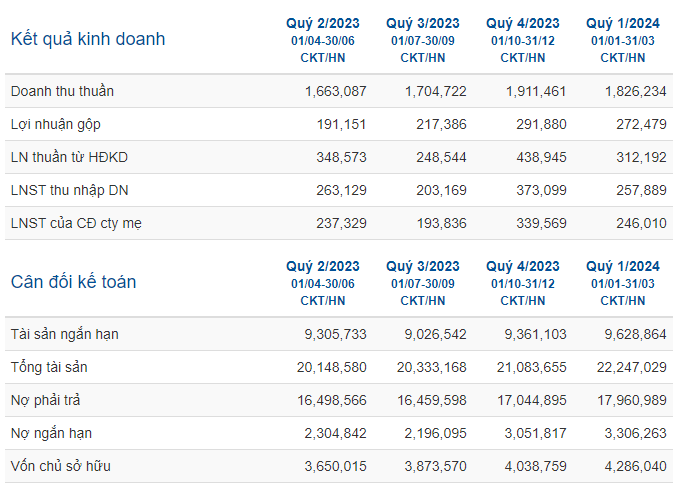Select Quý 3/2023 column header in business results
Screen dimensions: 680x489
pyautogui.click(x=423, y=23)
